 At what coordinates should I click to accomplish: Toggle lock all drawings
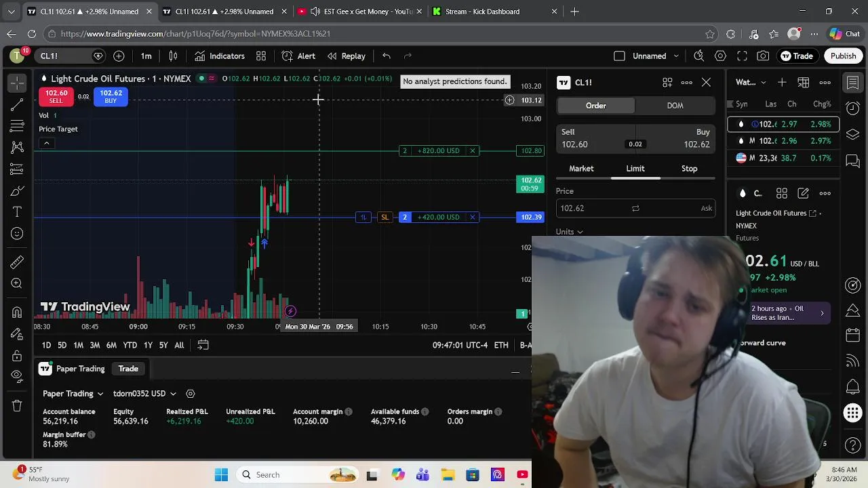click(x=17, y=356)
